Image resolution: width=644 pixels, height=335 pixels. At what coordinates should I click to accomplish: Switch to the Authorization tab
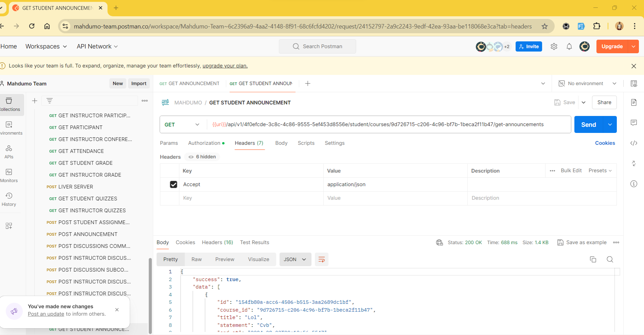click(x=206, y=143)
